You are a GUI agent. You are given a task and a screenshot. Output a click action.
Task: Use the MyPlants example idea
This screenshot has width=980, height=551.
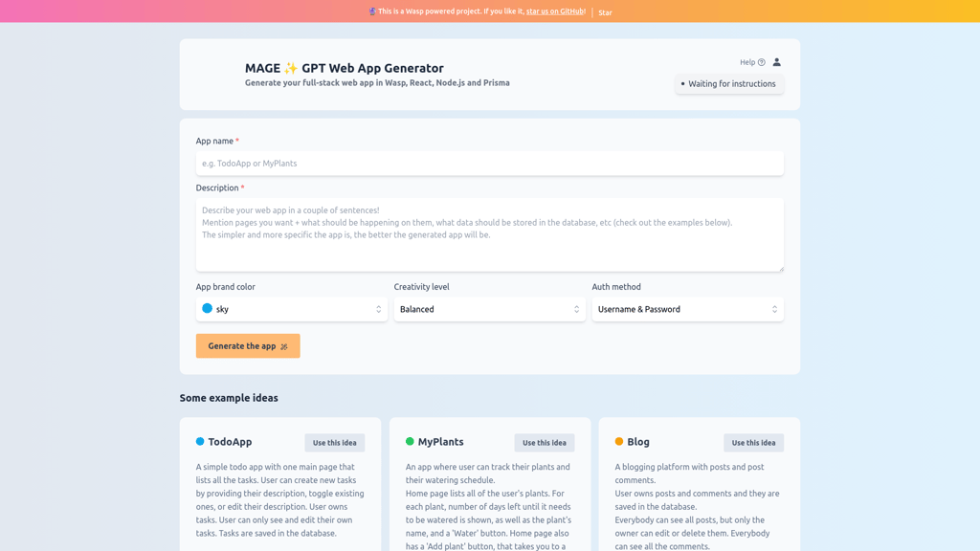click(x=544, y=442)
